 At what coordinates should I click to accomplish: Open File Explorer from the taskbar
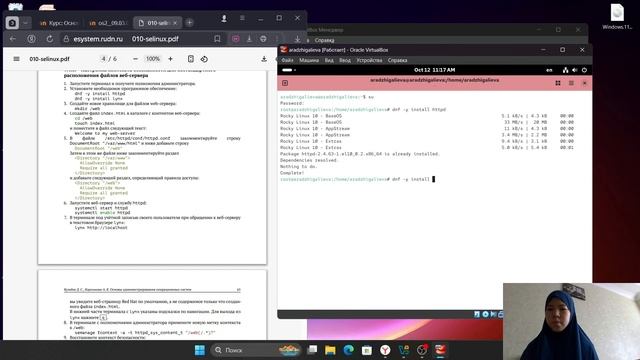click(330, 350)
